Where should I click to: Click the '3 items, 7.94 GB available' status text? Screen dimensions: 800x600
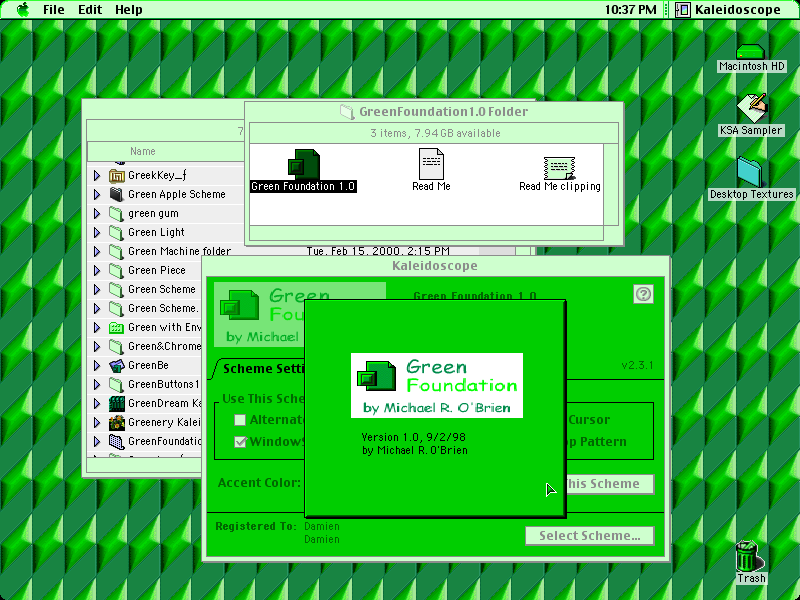point(435,133)
